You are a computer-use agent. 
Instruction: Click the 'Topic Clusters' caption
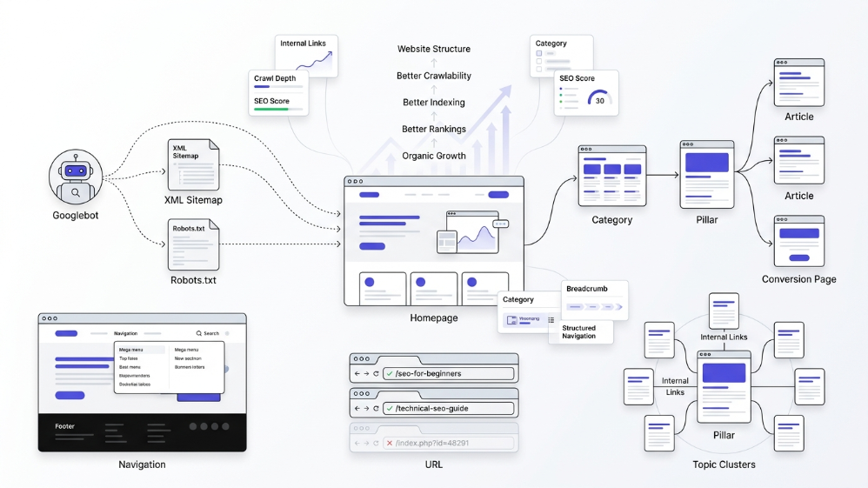tap(724, 465)
